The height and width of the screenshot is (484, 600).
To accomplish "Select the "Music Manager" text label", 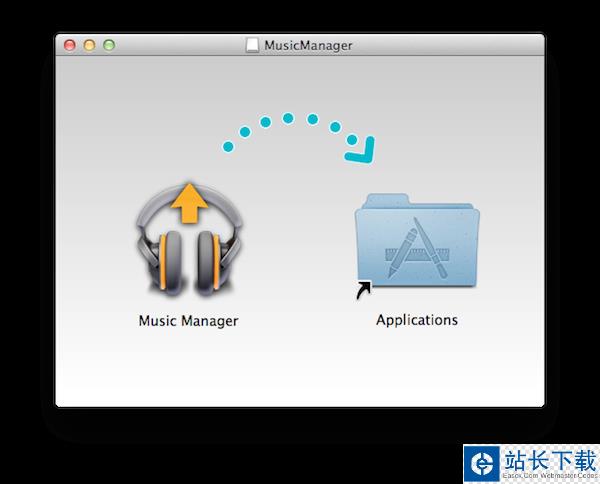I will tap(188, 321).
